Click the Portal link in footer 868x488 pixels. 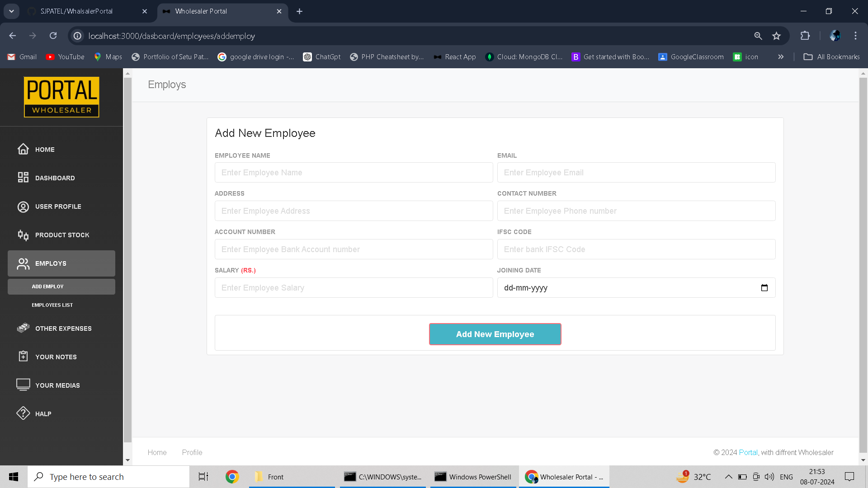pos(748,452)
